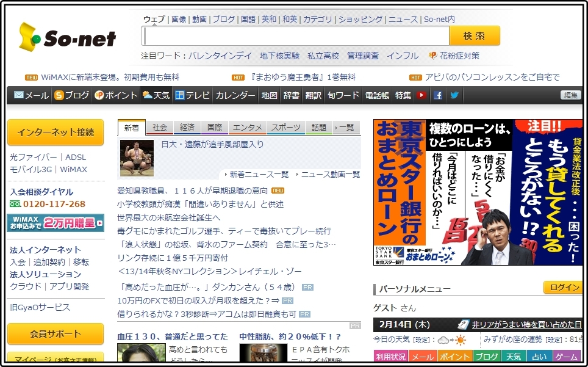This screenshot has width=588, height=367.
Task: Open the WiMAXに新端末登場 announcement
Action: (110, 78)
